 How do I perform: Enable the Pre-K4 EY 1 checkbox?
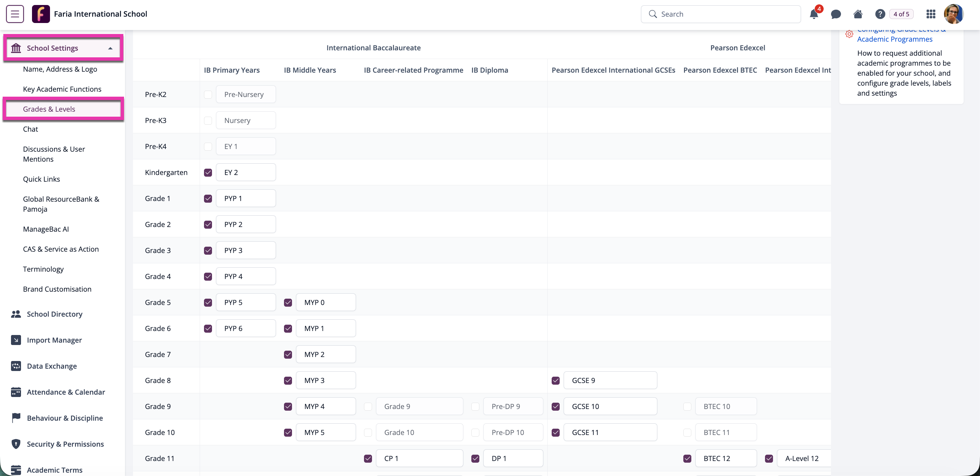tap(208, 146)
